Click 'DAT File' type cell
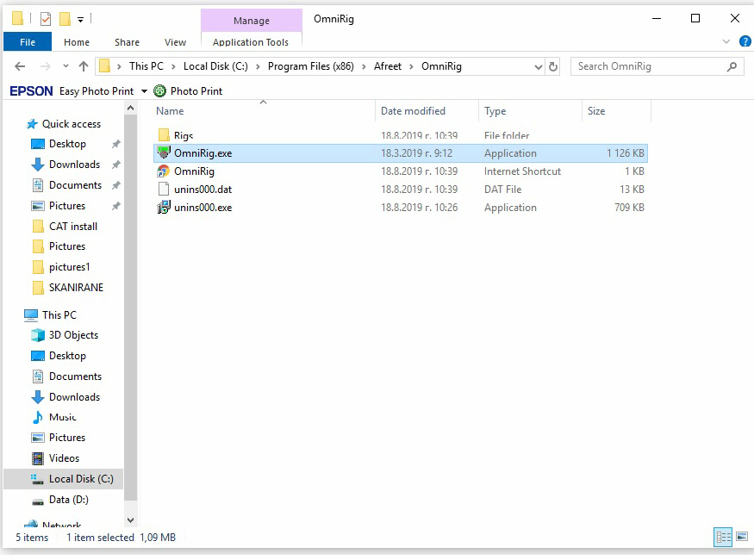The width and height of the screenshot is (754, 560). coord(503,190)
